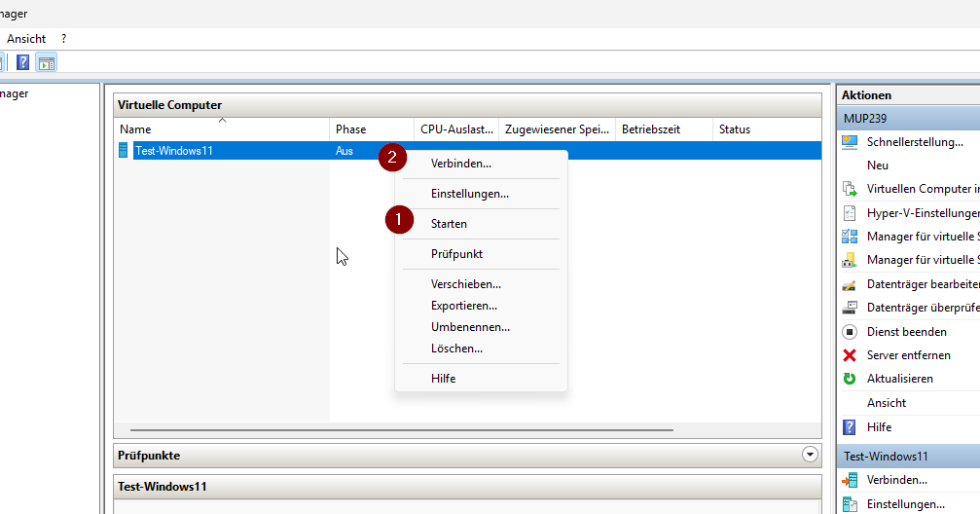Screen dimensions: 980x514
Task: Select Verbinden... in the context menu
Action: click(460, 164)
